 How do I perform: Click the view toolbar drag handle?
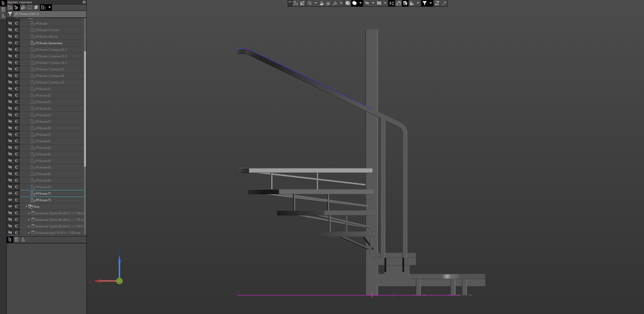point(289,3)
